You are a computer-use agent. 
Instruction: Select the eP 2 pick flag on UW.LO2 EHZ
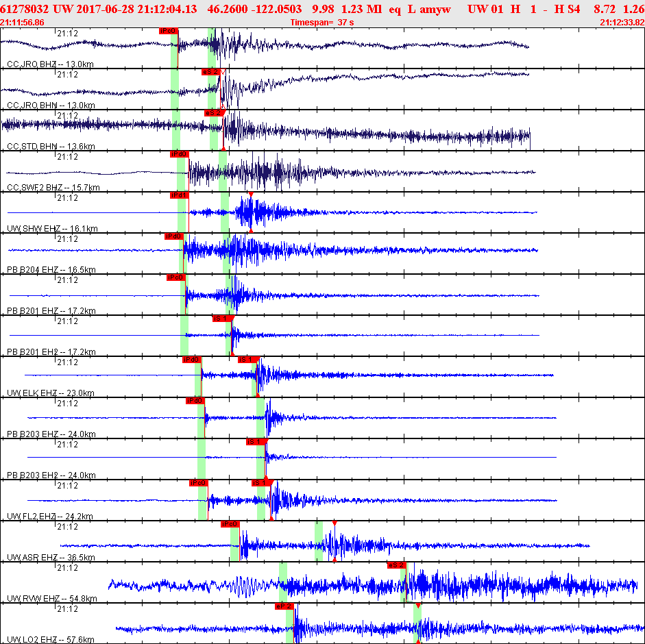tap(284, 606)
